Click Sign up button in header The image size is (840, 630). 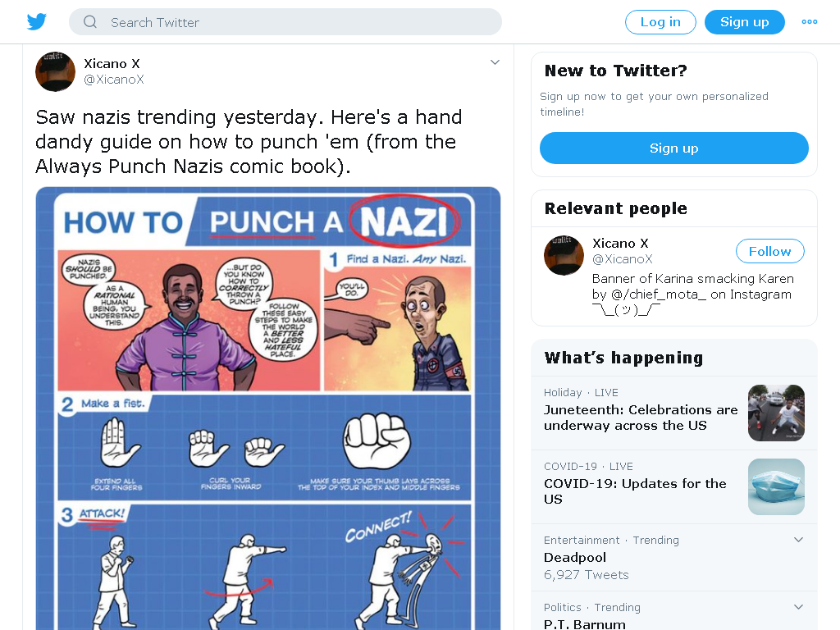tap(744, 22)
